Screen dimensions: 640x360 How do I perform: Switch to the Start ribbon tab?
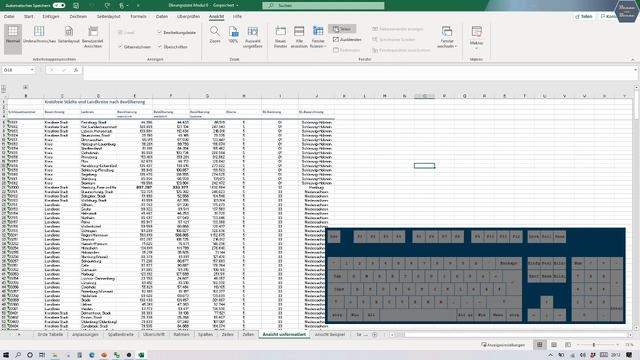coord(29,17)
